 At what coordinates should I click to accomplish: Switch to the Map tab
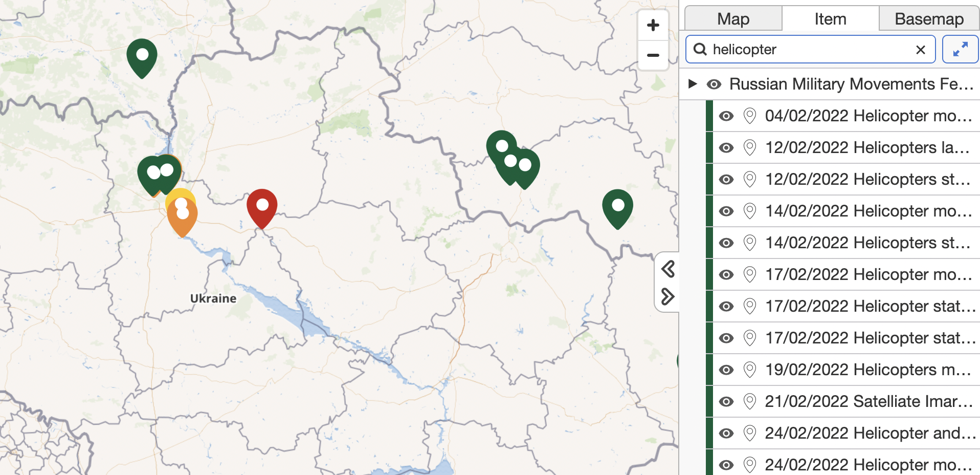pyautogui.click(x=732, y=19)
